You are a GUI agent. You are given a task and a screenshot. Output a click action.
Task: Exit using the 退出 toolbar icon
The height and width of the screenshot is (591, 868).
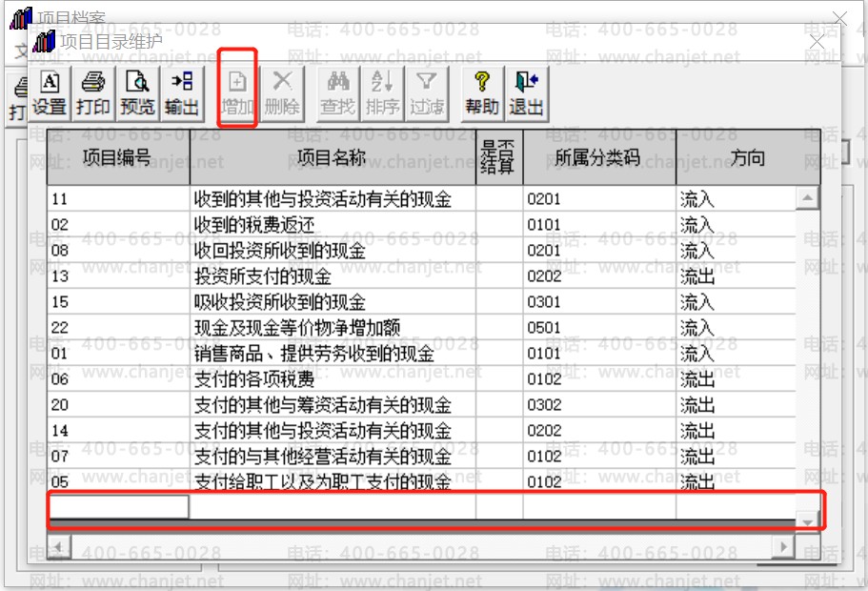(x=527, y=93)
